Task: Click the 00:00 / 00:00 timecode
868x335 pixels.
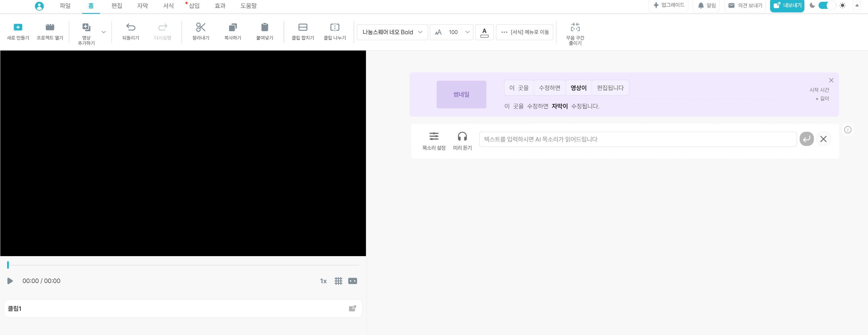Action: tap(41, 281)
